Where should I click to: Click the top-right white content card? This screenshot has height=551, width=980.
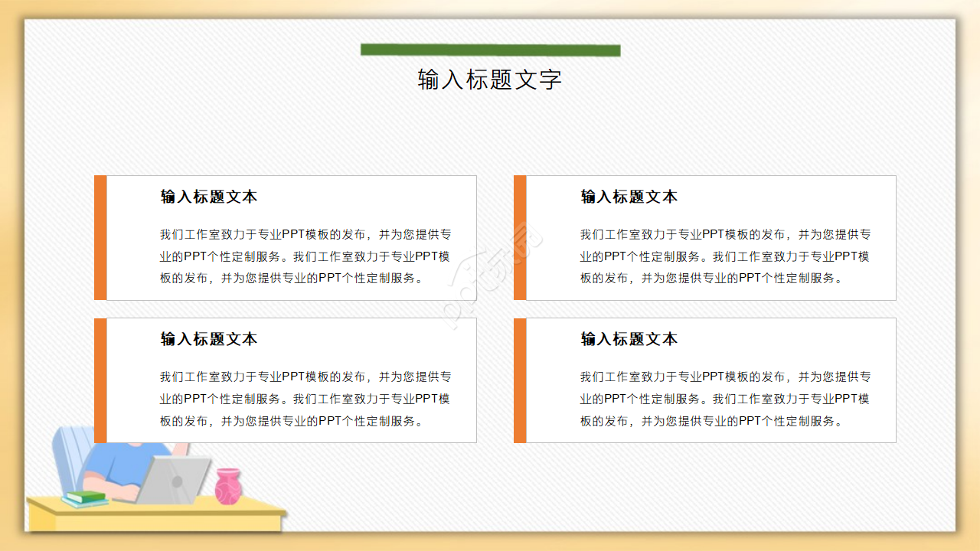705,237
